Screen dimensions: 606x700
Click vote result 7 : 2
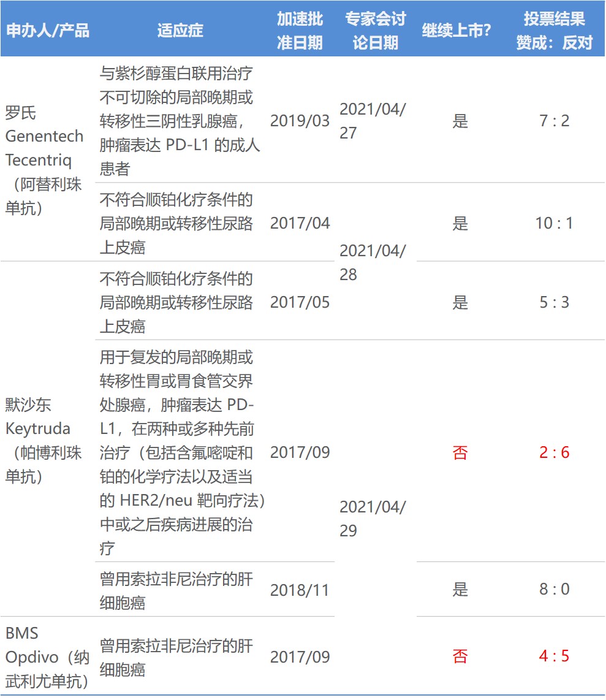(x=555, y=121)
